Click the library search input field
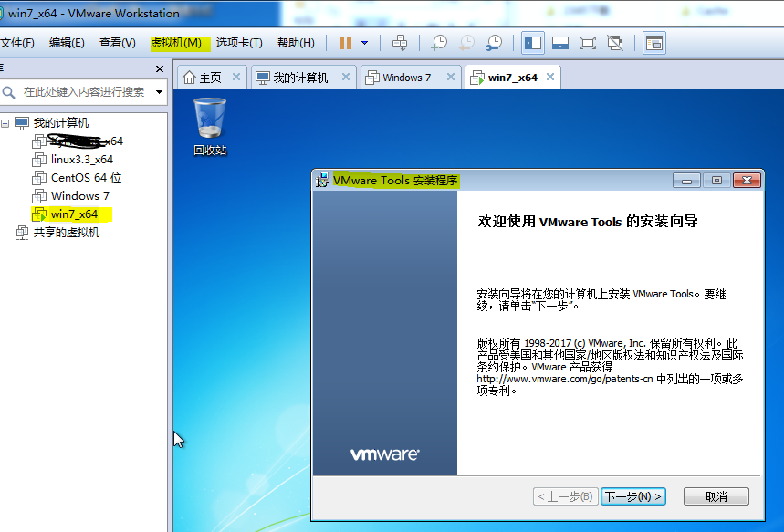Image resolution: width=784 pixels, height=532 pixels. click(x=84, y=92)
